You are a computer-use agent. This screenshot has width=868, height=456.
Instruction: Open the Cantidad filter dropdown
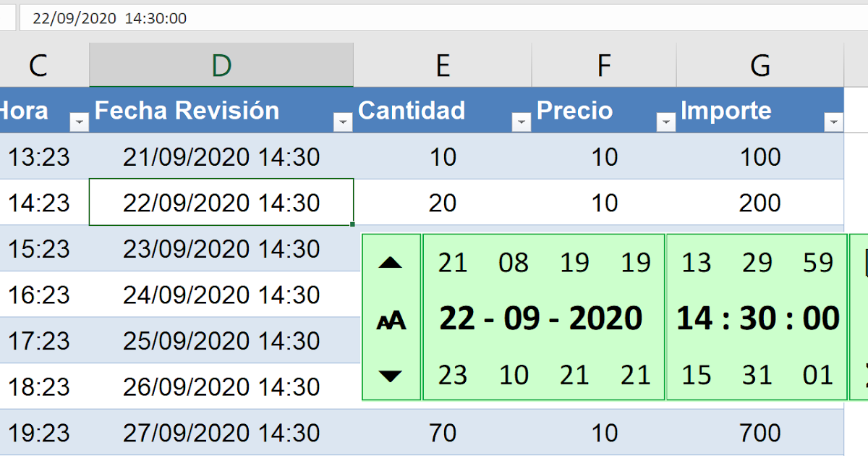tap(521, 123)
